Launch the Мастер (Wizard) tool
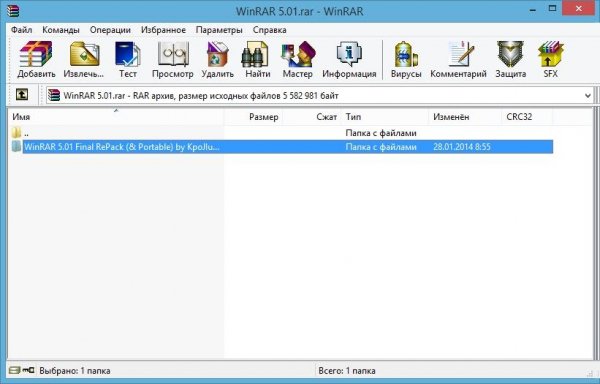600x384 pixels. 298,59
